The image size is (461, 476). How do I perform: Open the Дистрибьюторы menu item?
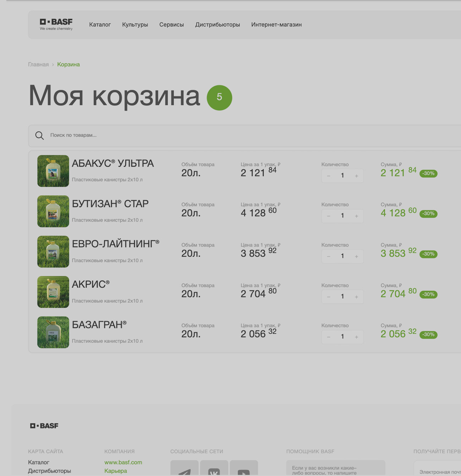click(217, 25)
